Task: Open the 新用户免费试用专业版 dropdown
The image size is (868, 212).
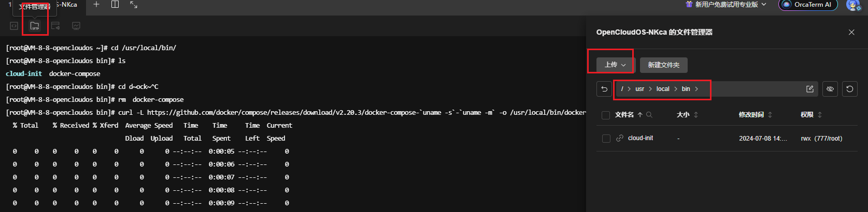Action: click(x=726, y=5)
